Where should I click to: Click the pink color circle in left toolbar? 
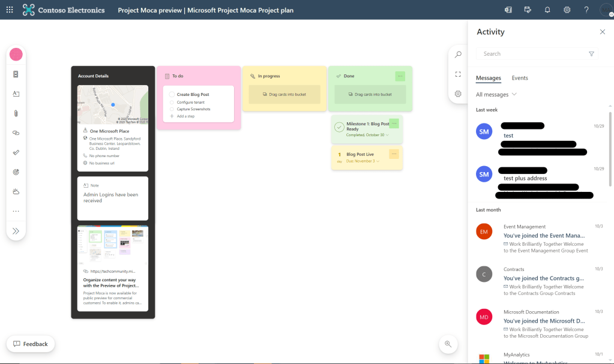(x=16, y=55)
